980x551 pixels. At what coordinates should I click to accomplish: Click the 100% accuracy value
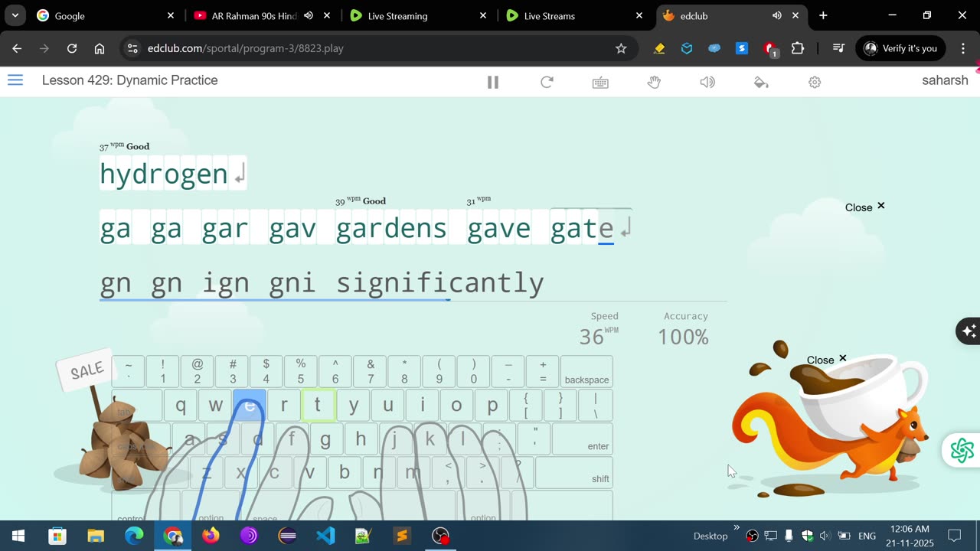[683, 337]
